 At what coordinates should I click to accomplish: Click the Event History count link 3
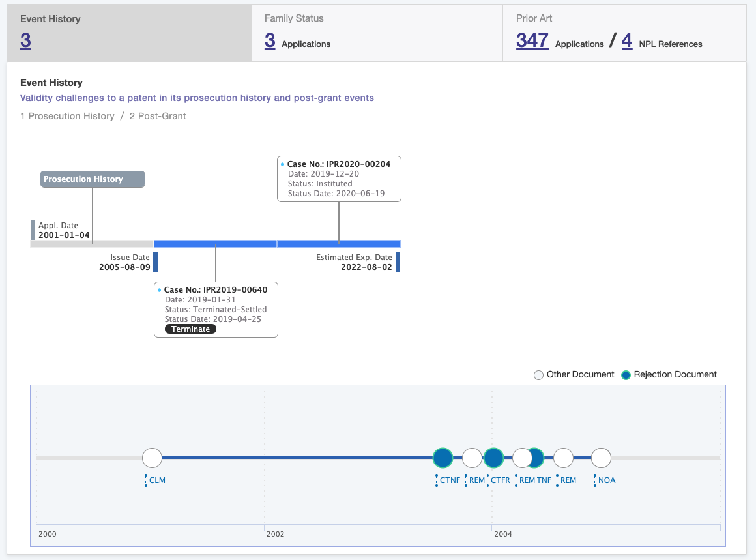pos(25,40)
